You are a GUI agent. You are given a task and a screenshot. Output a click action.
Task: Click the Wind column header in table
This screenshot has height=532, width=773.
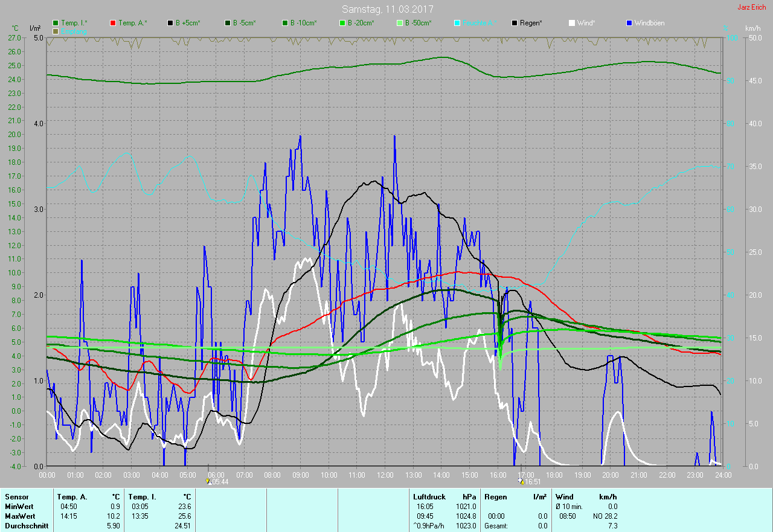click(x=564, y=497)
